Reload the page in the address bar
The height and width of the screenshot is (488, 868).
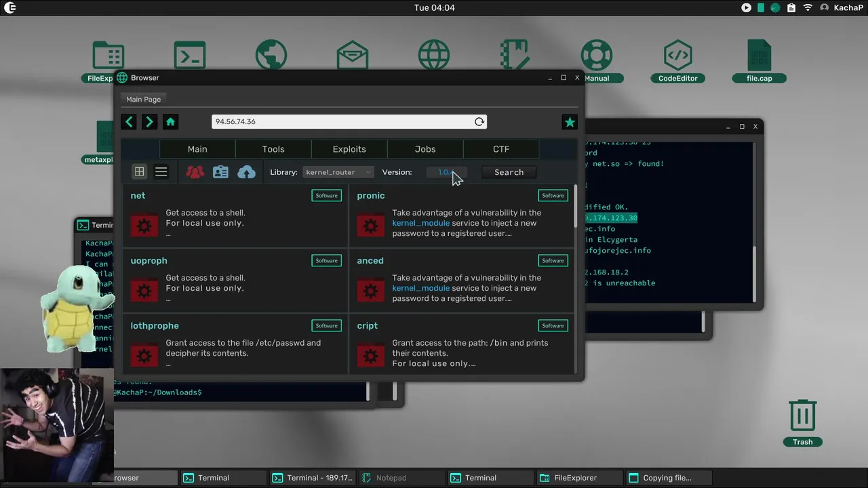tap(479, 121)
